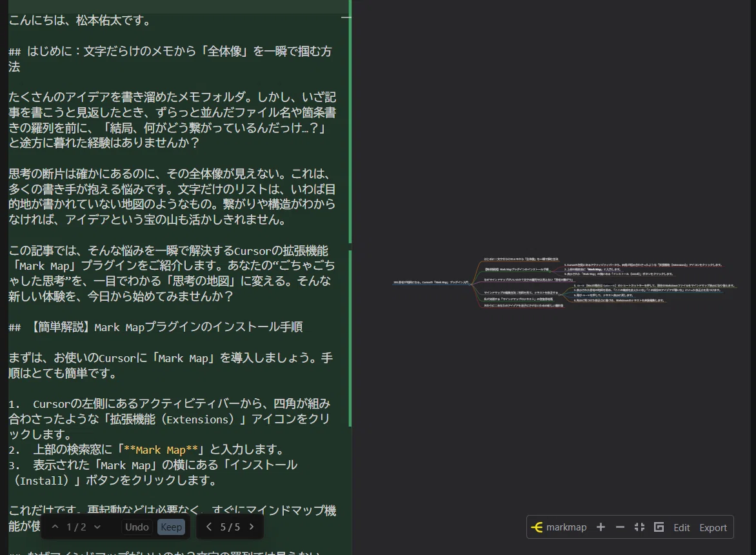Click list item 3 about Install button

click(154, 472)
